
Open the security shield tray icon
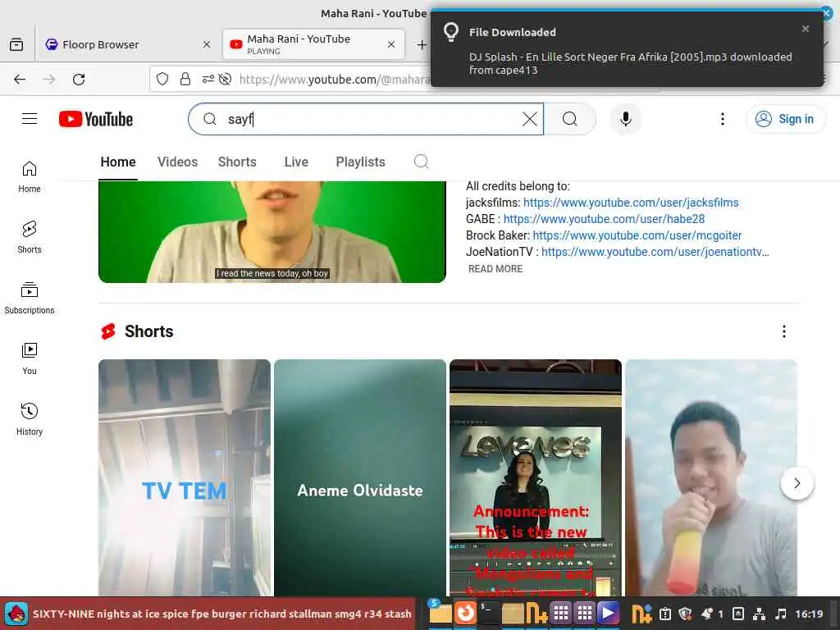(x=685, y=614)
